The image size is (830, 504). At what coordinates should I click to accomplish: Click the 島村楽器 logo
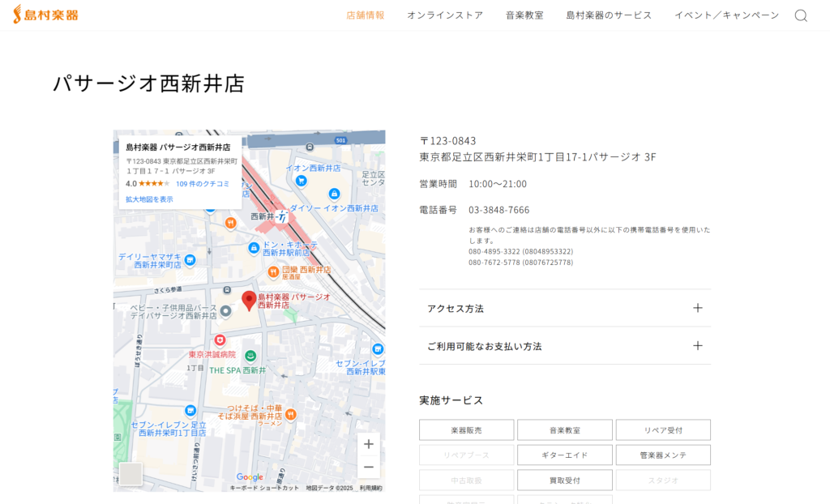[x=45, y=15]
